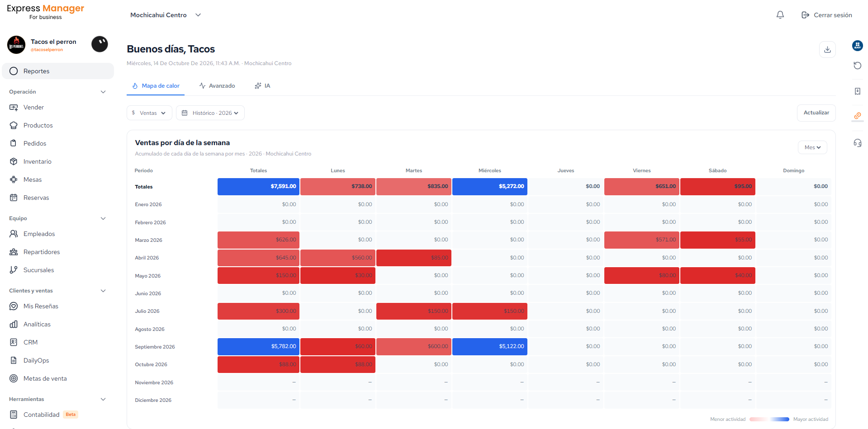The width and height of the screenshot is (868, 429).
Task: Click the activity gradient legend bar
Action: (x=769, y=420)
